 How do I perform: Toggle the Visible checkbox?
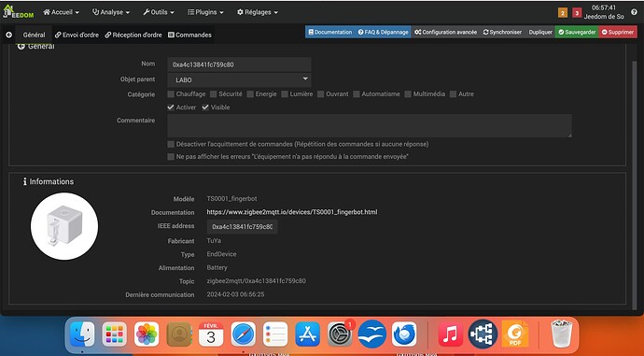(205, 107)
